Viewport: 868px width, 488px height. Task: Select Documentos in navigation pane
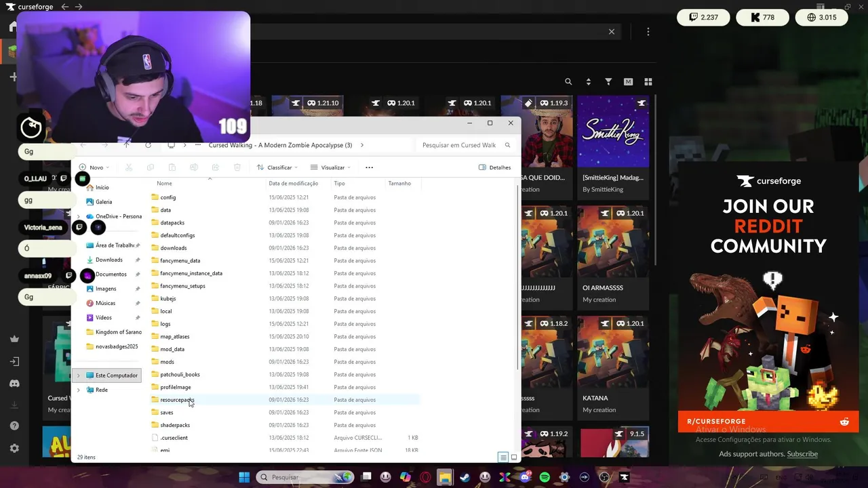pos(111,274)
